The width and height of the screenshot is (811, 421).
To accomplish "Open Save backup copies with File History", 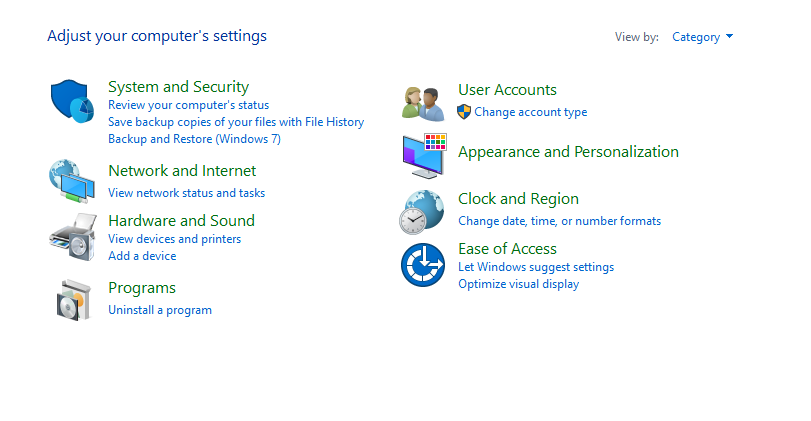I will [x=236, y=122].
